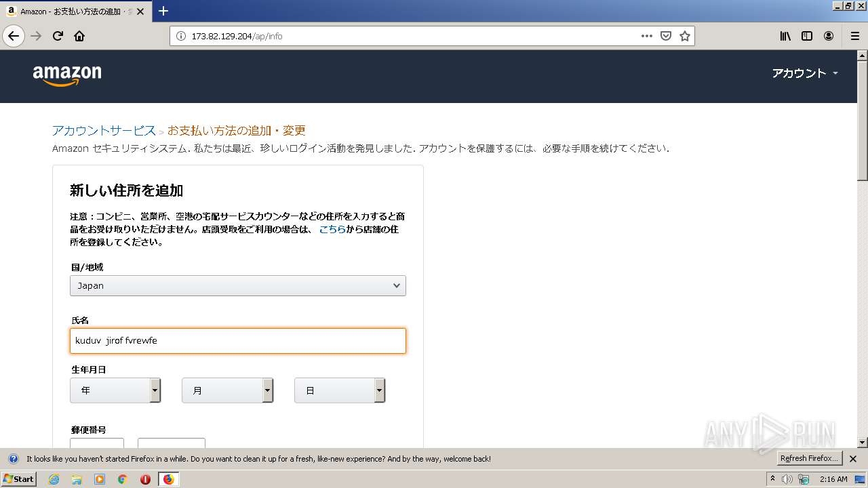Click the Amazon logo
Screen dimensions: 868x488
67,76
